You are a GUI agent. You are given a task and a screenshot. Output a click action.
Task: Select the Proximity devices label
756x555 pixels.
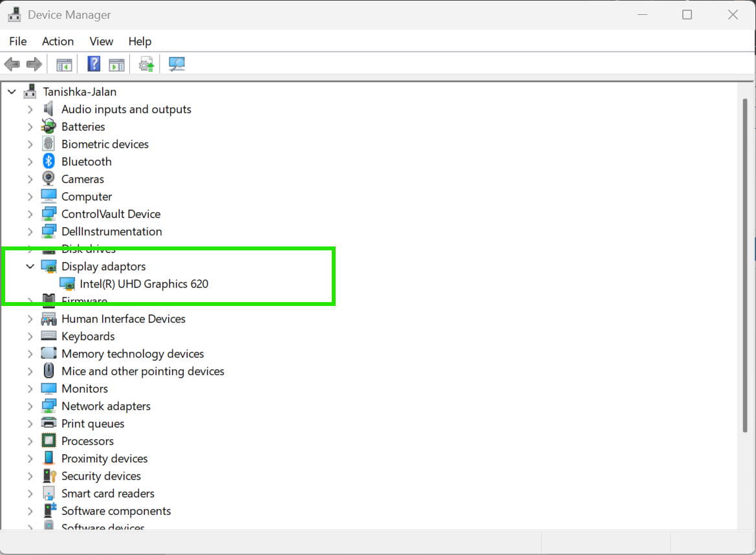(105, 459)
